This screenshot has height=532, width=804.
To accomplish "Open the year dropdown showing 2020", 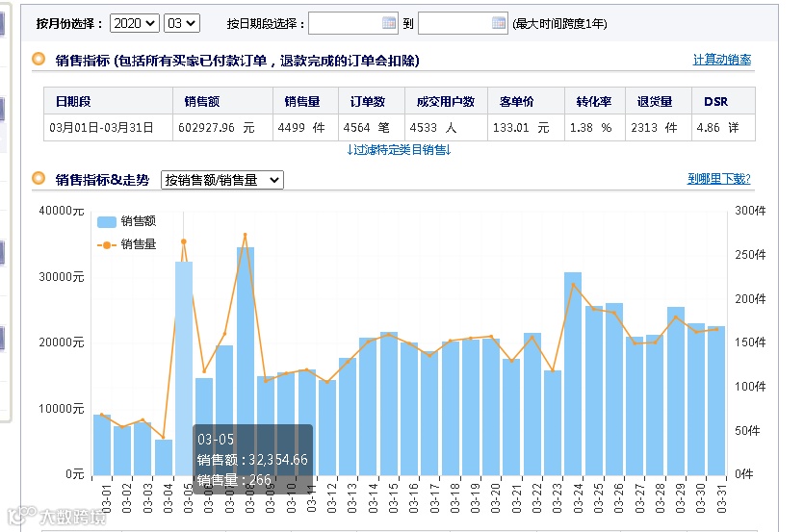I will coord(135,24).
